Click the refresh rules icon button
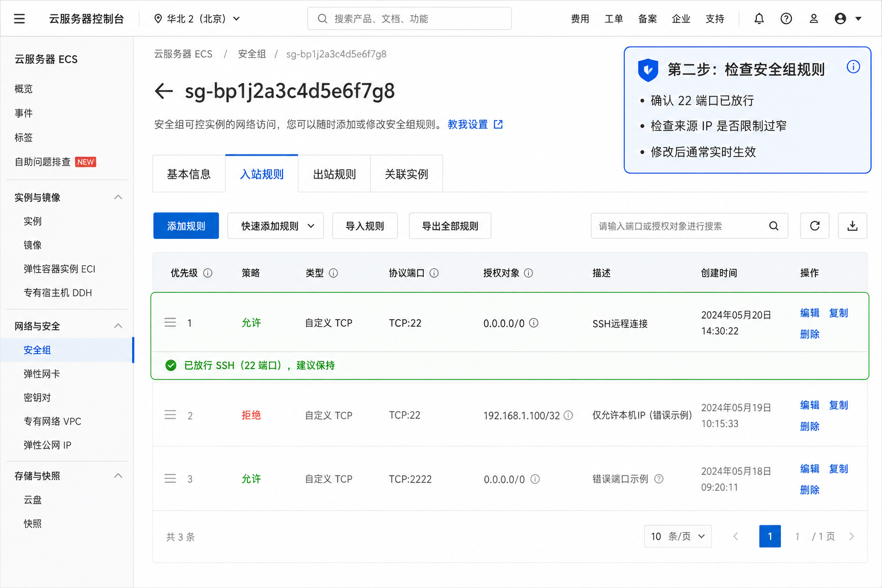This screenshot has height=588, width=882. [x=815, y=226]
